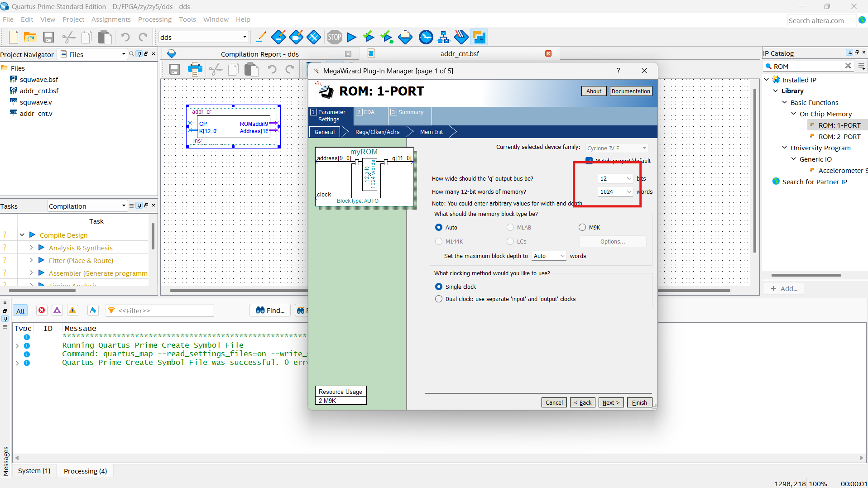Open the Documentation button
This screenshot has width=868, height=488.
point(631,91)
